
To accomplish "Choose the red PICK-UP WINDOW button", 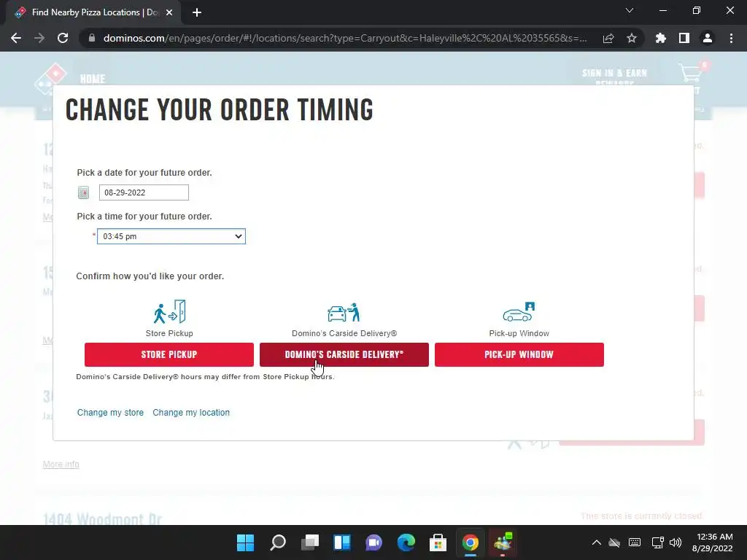I will pyautogui.click(x=519, y=354).
